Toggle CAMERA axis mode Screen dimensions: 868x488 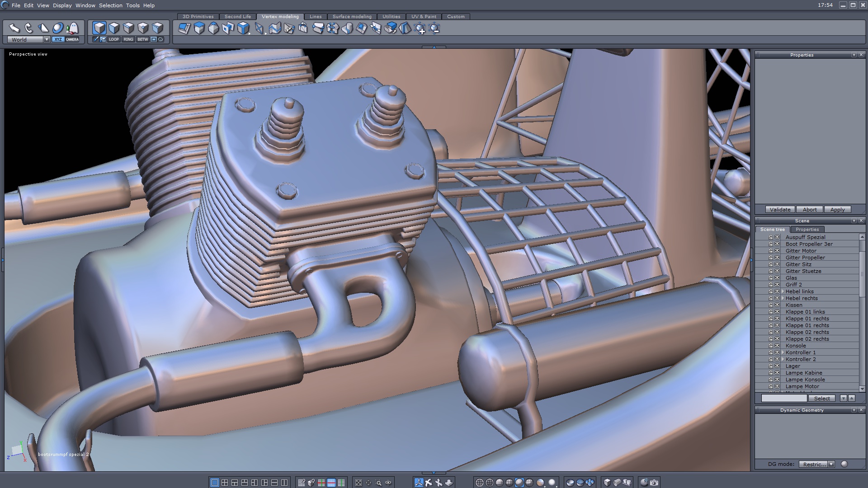(x=72, y=39)
